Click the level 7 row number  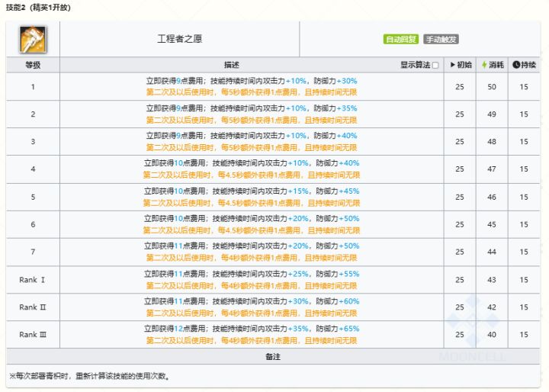[x=33, y=252]
